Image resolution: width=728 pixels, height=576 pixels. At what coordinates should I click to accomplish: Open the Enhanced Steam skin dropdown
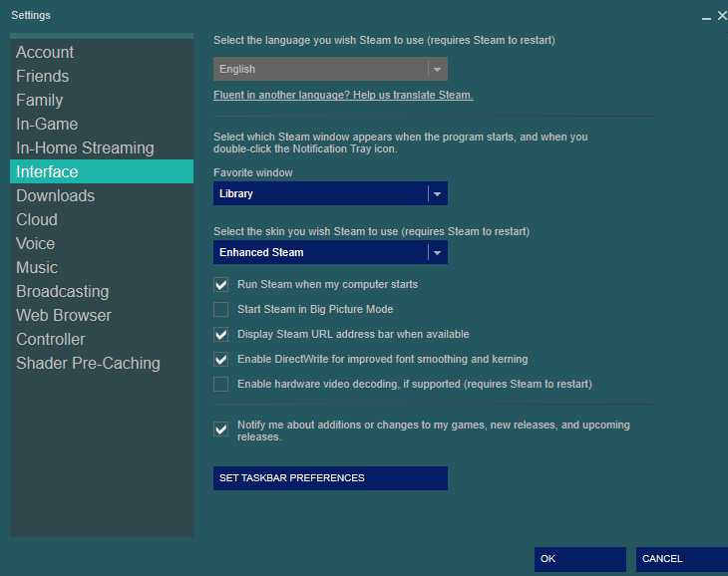point(330,252)
